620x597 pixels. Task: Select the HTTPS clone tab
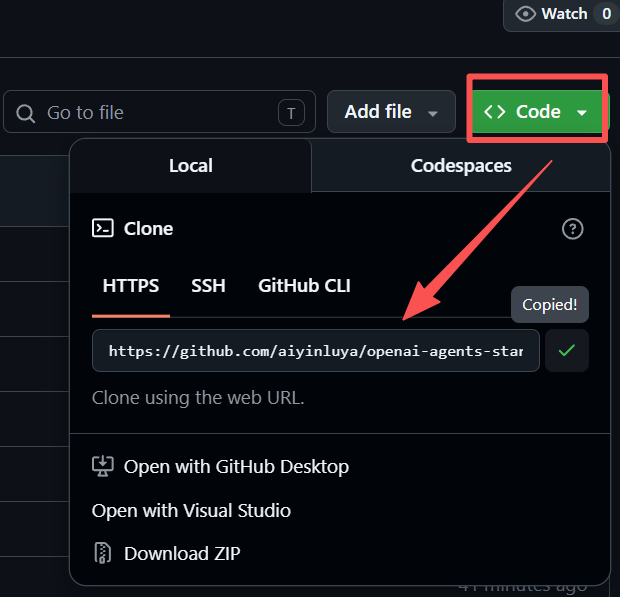131,286
